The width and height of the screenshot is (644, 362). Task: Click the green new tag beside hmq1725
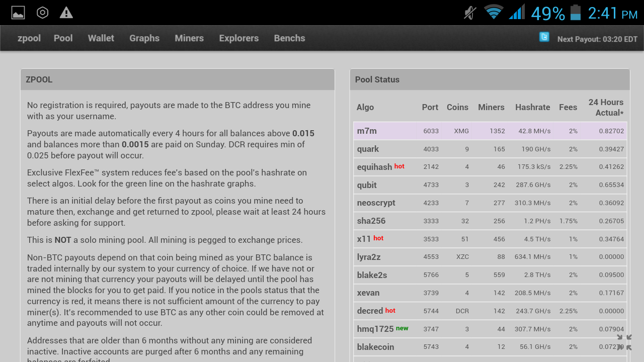click(402, 328)
